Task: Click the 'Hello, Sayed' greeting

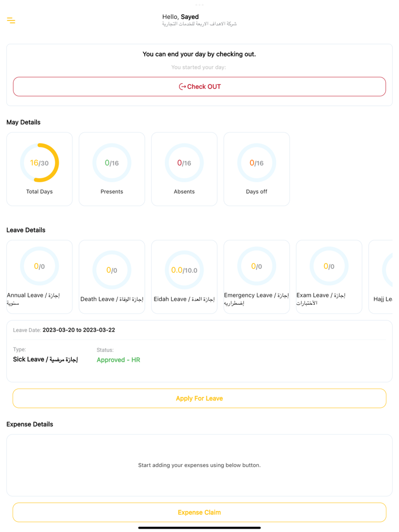Action: pyautogui.click(x=180, y=17)
